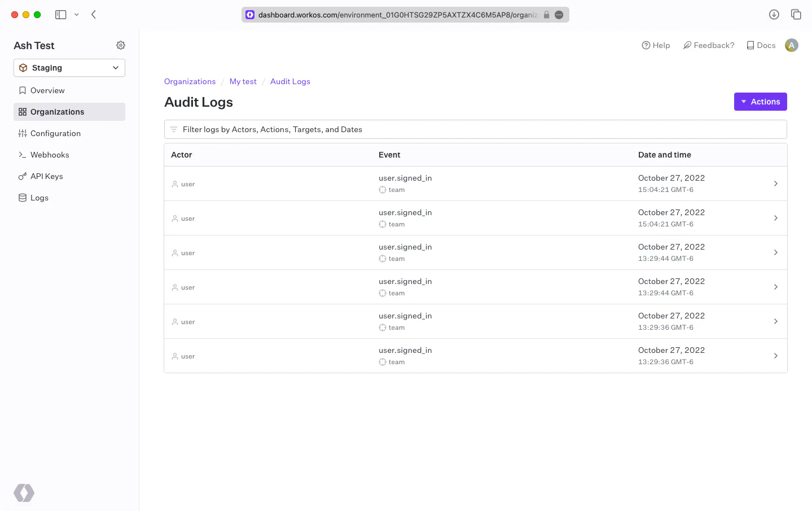
Task: Expand the Actions dropdown menu
Action: [760, 102]
